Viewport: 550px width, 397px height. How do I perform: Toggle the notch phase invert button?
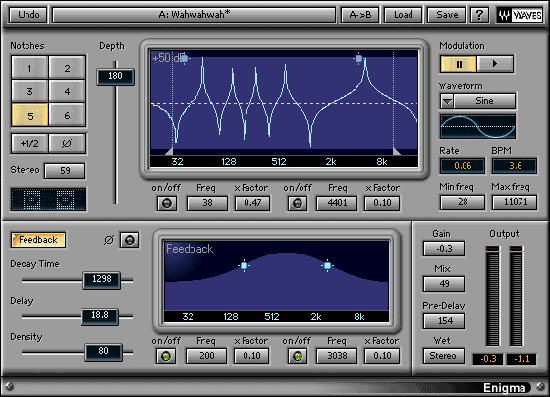click(67, 143)
